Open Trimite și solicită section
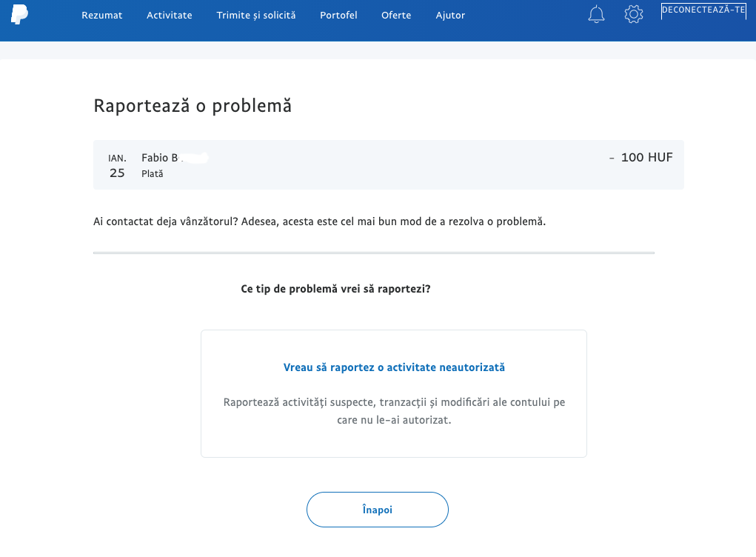This screenshot has height=557, width=756. (255, 15)
